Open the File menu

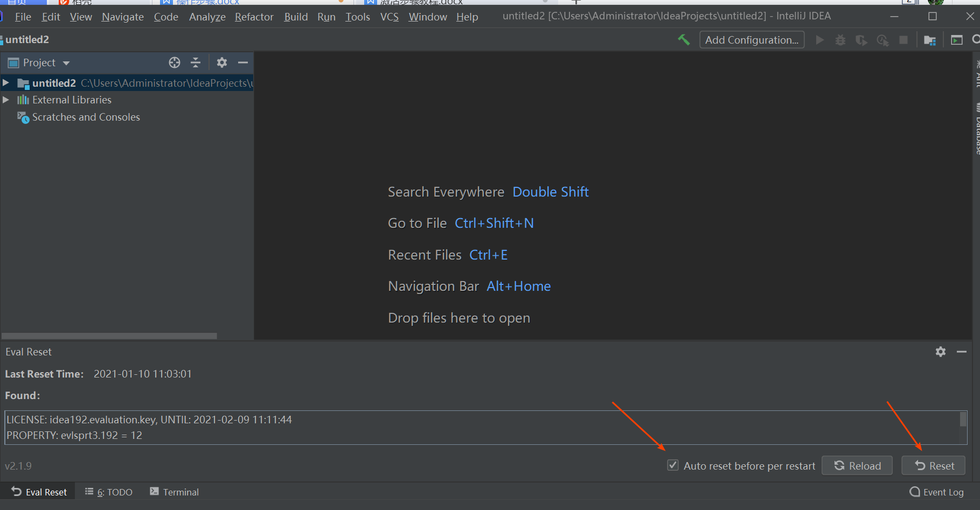[x=23, y=17]
